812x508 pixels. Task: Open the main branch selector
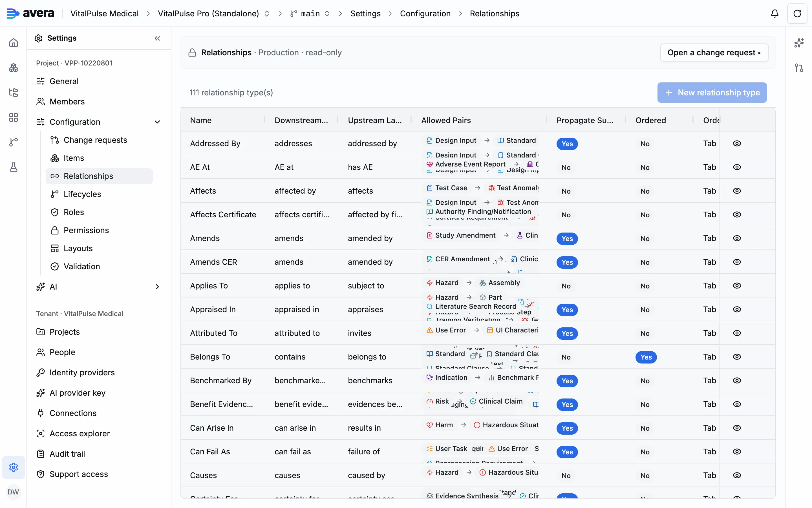click(310, 14)
